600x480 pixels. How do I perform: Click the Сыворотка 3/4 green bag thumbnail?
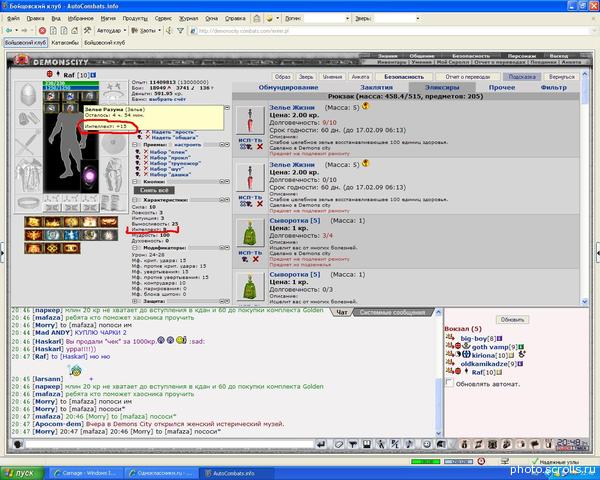[x=250, y=233]
